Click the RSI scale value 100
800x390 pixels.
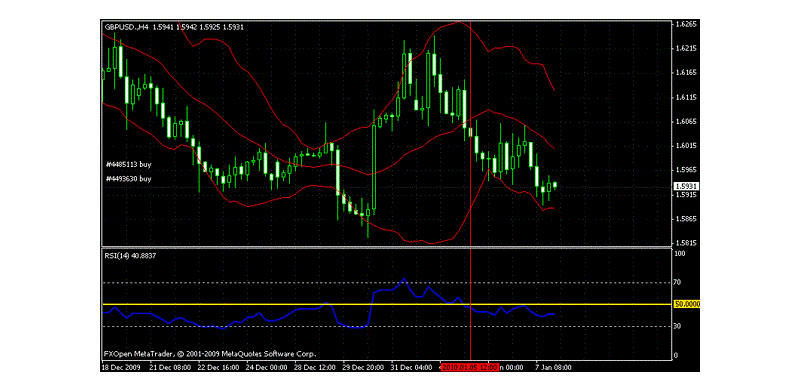pos(679,253)
